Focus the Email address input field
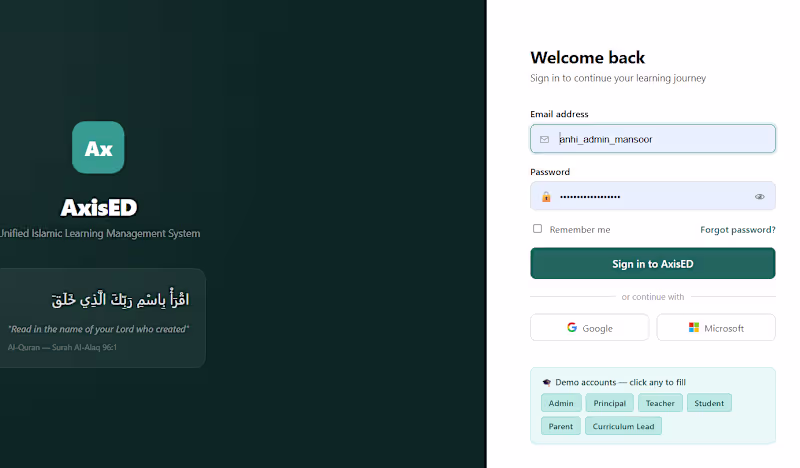This screenshot has width=800, height=468. 653,139
